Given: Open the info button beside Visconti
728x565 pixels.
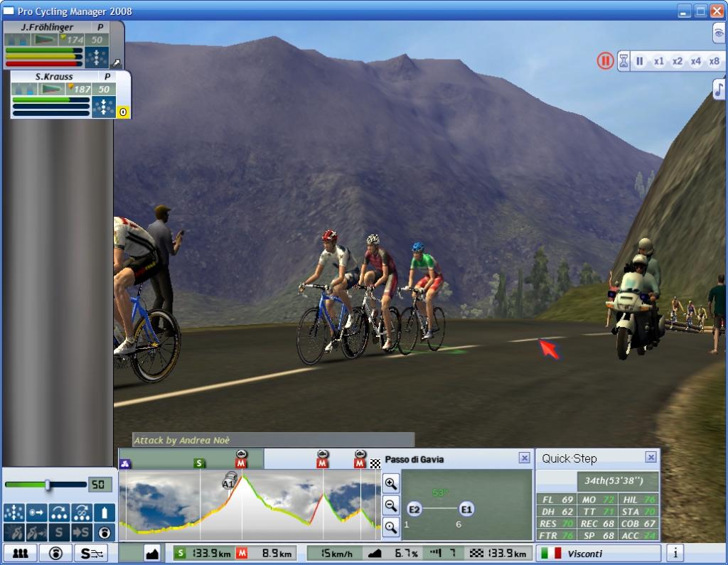Looking at the screenshot, I should (x=675, y=553).
